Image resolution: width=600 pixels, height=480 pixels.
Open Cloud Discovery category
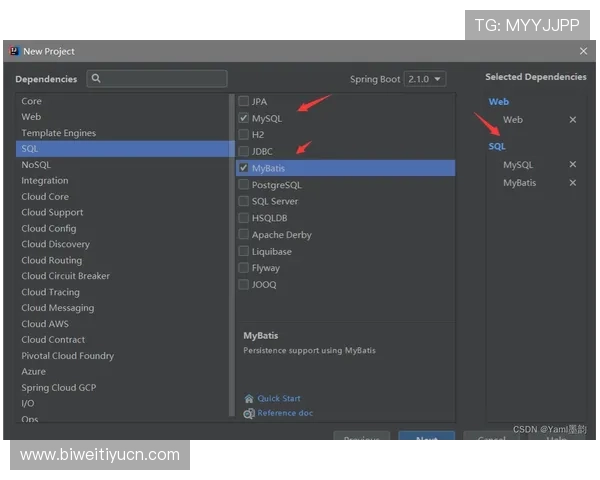tap(122, 244)
